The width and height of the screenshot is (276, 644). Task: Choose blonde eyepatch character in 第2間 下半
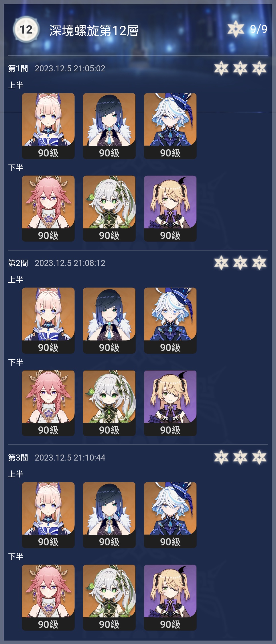pyautogui.click(x=170, y=403)
